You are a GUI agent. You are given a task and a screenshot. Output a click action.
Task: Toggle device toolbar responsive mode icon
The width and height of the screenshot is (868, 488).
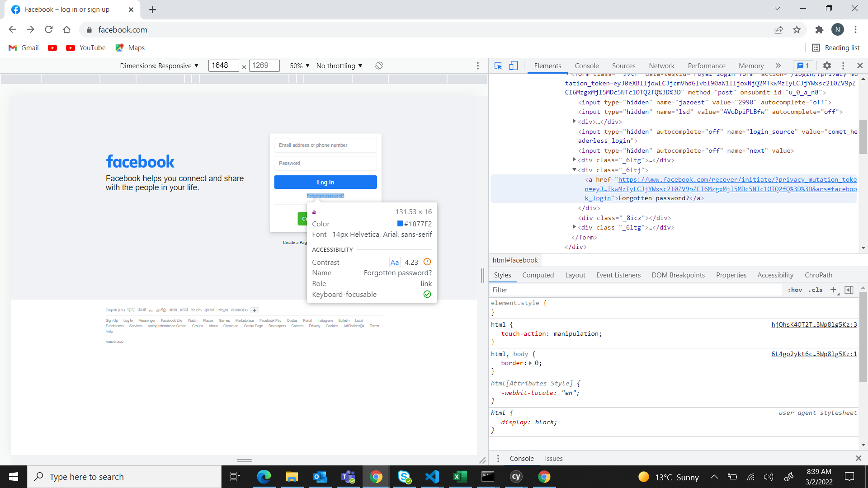click(x=514, y=66)
